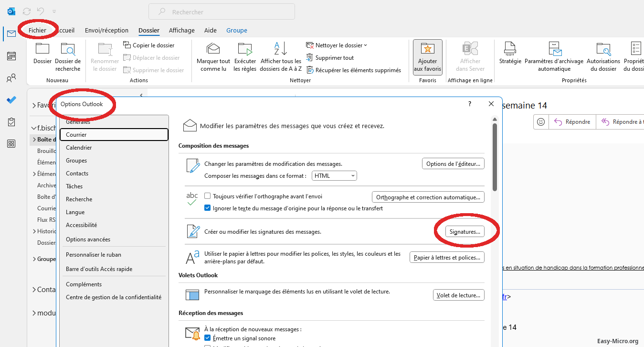Screen dimensions: 644x347
Task: Open the Fichier tab
Action: [37, 30]
